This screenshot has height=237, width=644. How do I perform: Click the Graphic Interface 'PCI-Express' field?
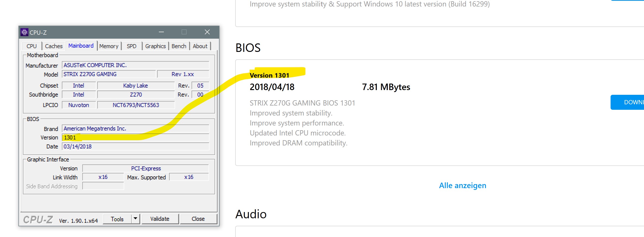tap(146, 168)
